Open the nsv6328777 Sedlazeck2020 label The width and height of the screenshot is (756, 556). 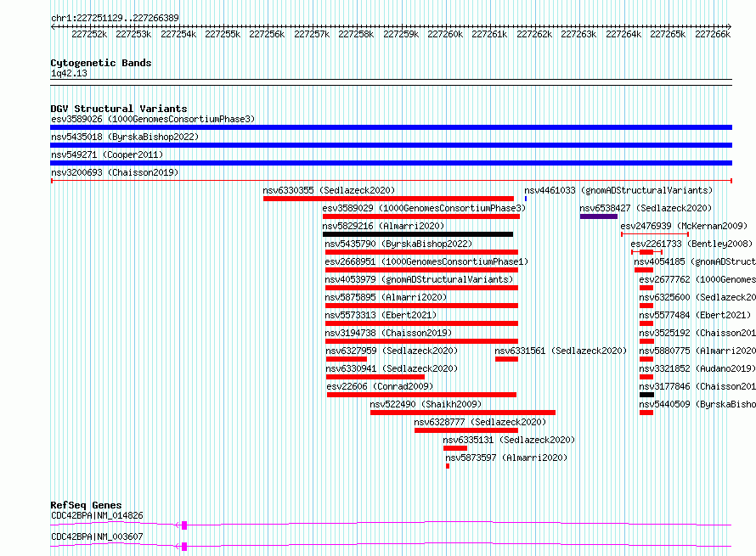coord(480,422)
